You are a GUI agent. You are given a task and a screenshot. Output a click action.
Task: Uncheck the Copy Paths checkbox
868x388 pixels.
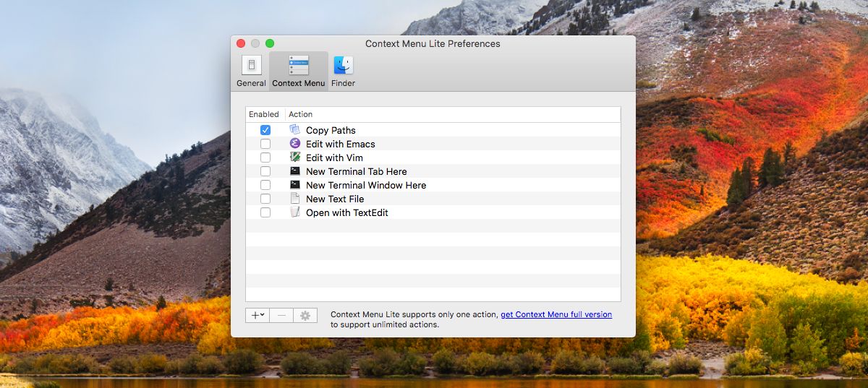[x=265, y=130]
